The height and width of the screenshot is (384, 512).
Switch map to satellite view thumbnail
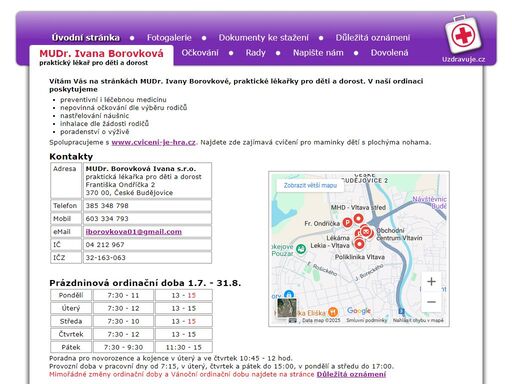tap(287, 308)
